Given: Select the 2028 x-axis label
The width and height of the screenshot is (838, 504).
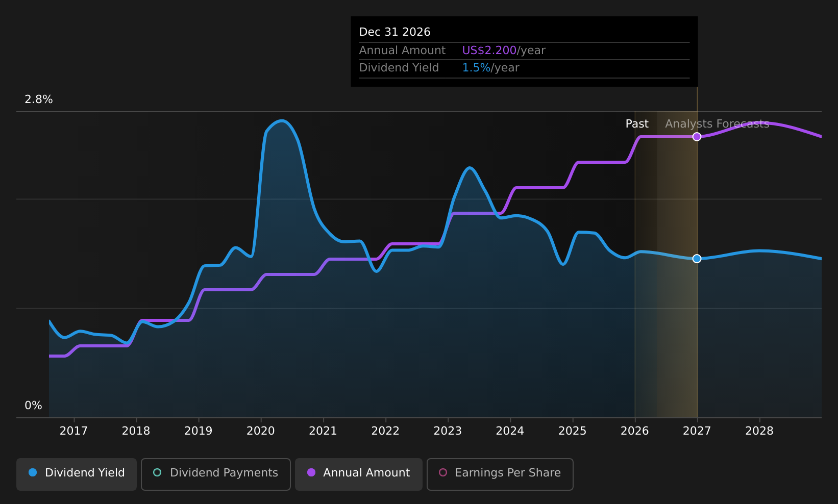Looking at the screenshot, I should click(759, 431).
